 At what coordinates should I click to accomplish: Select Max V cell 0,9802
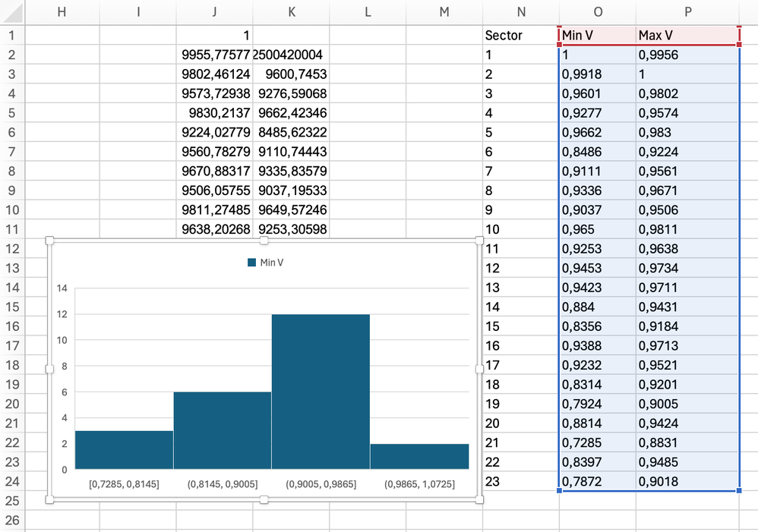[687, 93]
